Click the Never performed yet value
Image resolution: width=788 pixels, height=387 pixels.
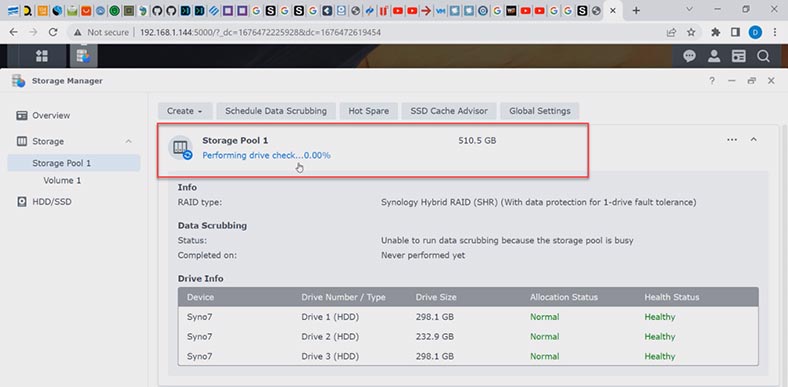(423, 255)
